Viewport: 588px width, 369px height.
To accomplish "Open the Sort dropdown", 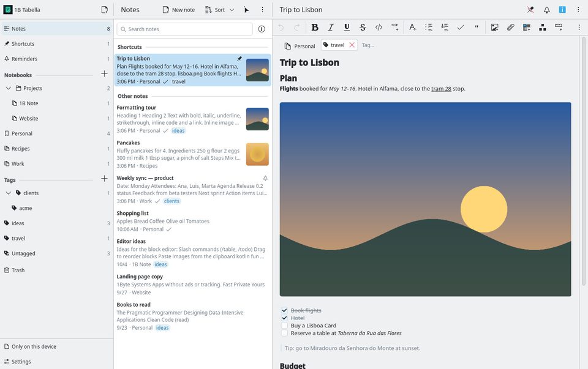I will pyautogui.click(x=219, y=10).
